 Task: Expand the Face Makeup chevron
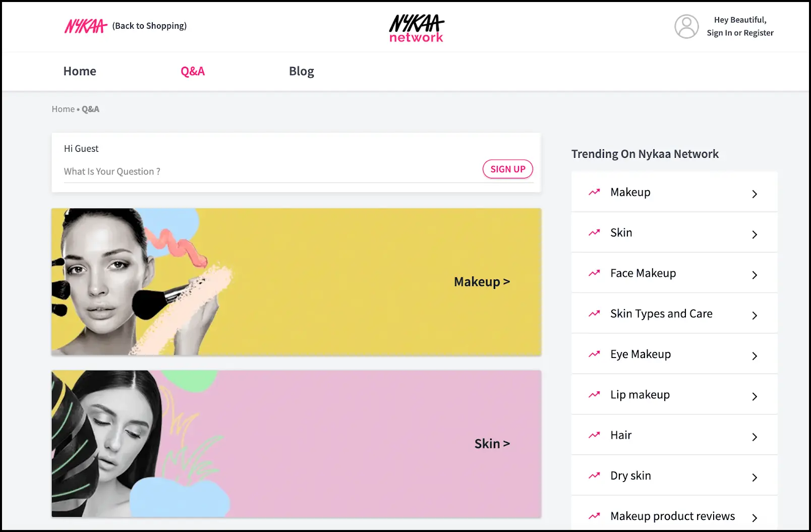(x=755, y=275)
